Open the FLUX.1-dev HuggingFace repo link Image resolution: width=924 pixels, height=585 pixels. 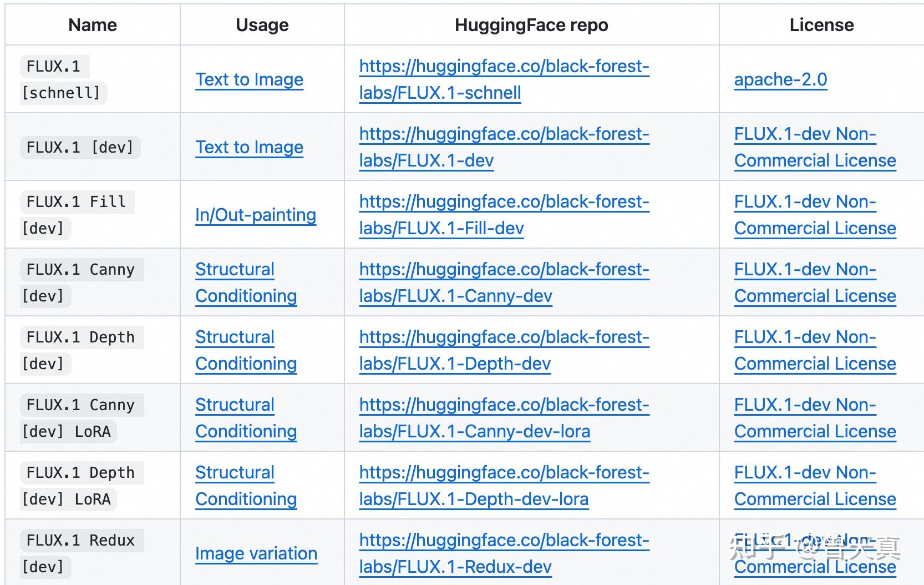pyautogui.click(x=504, y=134)
